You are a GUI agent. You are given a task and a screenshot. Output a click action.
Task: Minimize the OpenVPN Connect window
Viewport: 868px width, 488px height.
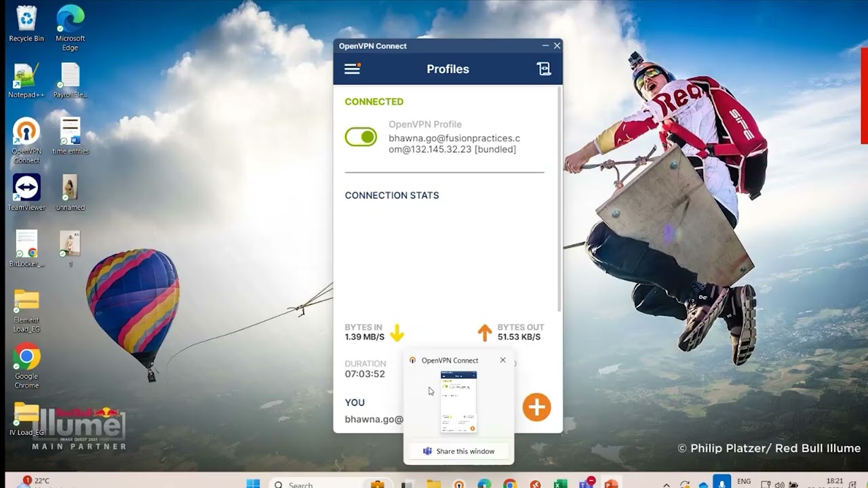(x=545, y=45)
